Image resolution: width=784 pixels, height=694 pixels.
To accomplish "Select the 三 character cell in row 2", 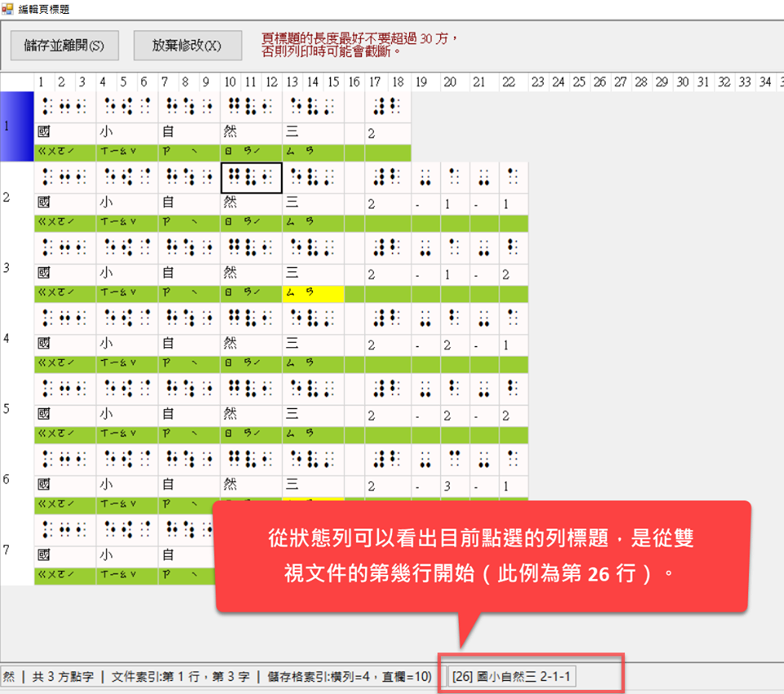I will (x=313, y=204).
